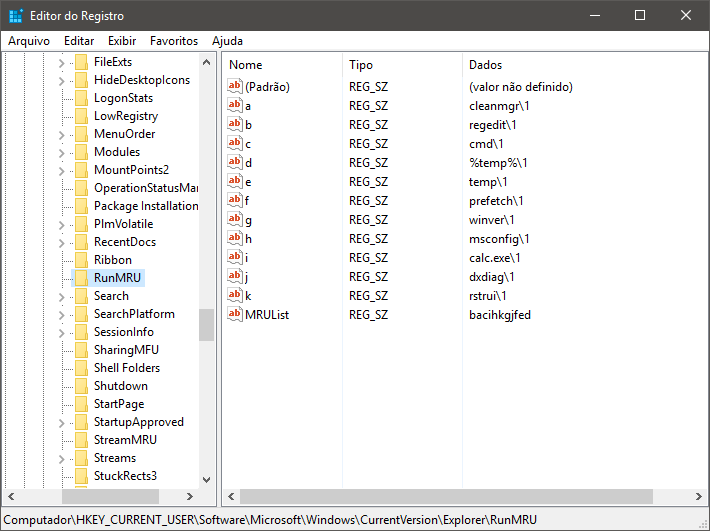Click the 'dxdiag\1' data cell
Image resolution: width=710 pixels, height=531 pixels.
pyautogui.click(x=492, y=277)
